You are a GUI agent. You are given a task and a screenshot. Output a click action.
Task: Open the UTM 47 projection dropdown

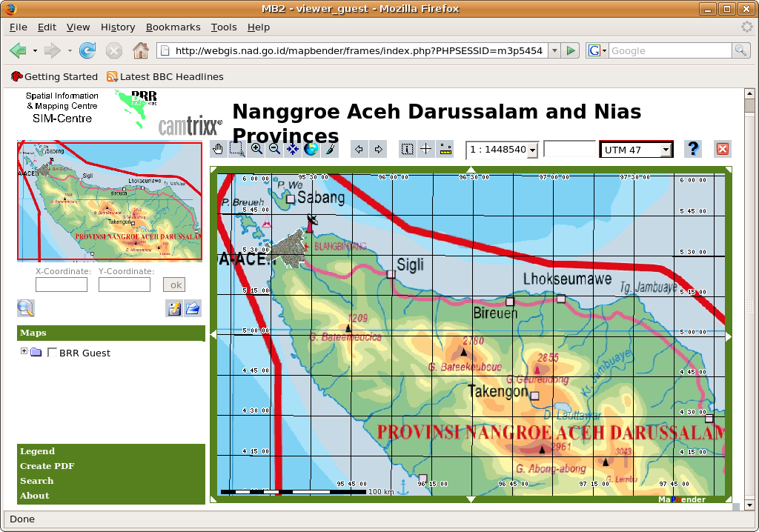coord(665,150)
